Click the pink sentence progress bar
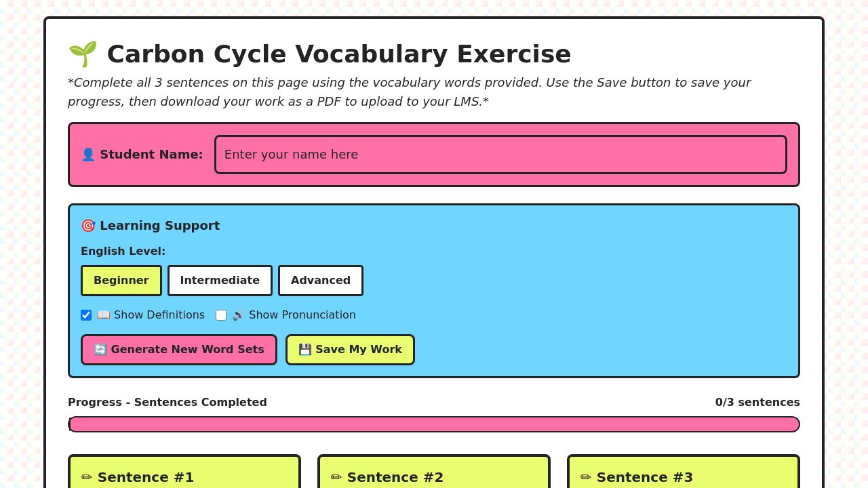This screenshot has width=868, height=488. pos(434,424)
